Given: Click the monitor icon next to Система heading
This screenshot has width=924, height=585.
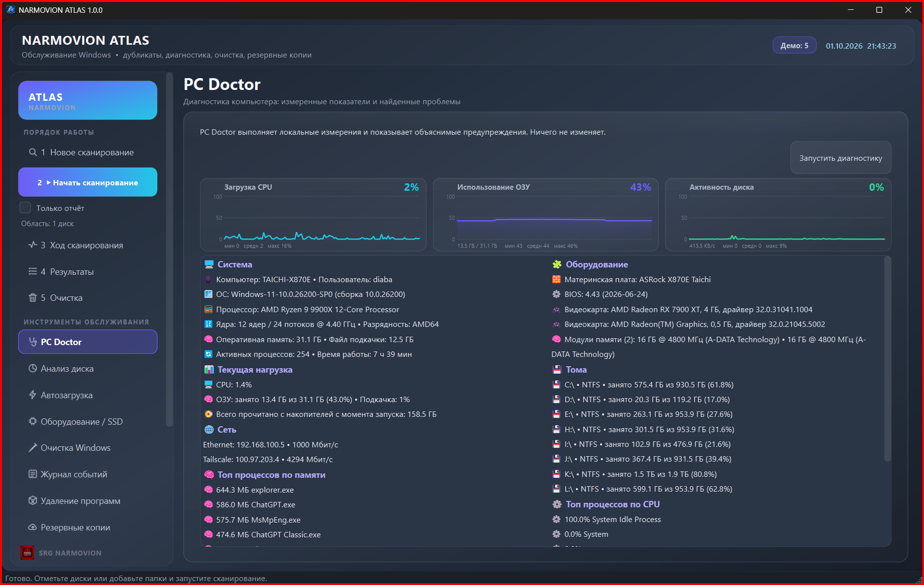Looking at the screenshot, I should coord(209,264).
